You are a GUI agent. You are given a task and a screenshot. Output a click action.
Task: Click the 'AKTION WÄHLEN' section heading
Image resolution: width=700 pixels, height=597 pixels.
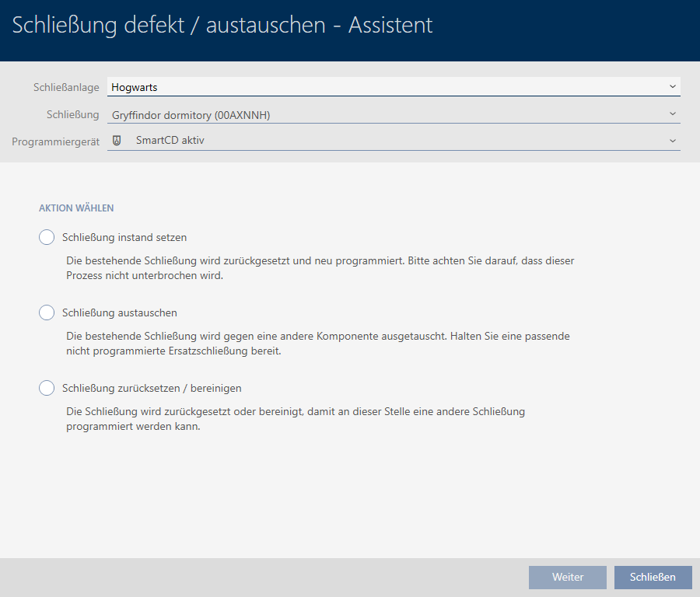click(x=76, y=208)
